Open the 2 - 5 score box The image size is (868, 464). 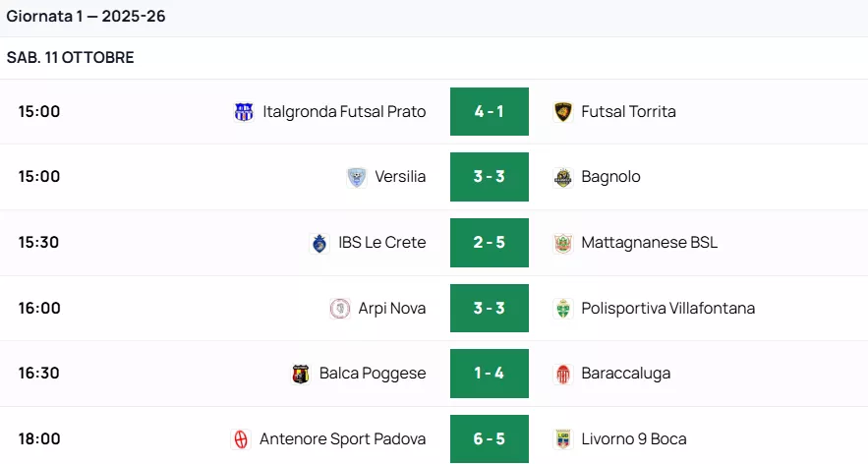point(490,243)
